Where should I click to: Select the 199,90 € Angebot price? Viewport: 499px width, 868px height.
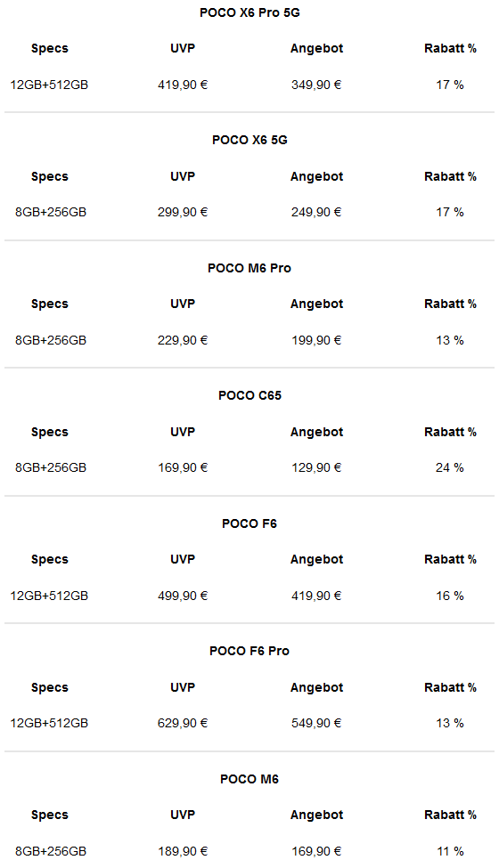click(316, 340)
